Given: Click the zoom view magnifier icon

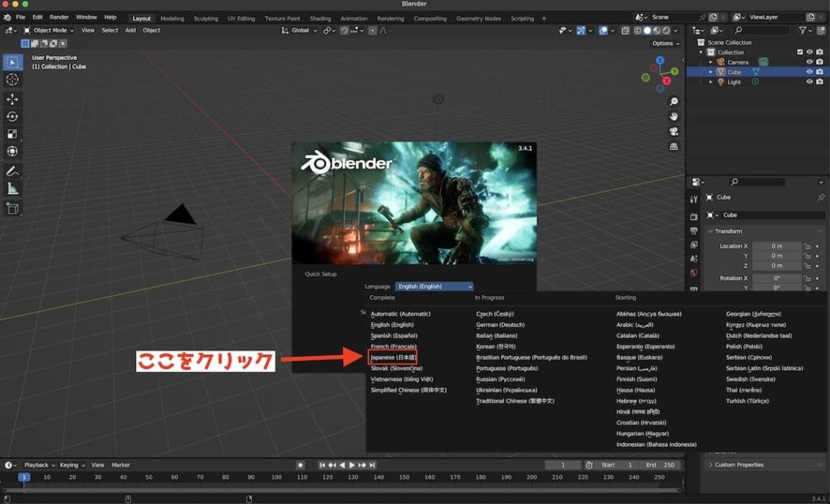Looking at the screenshot, I should tap(674, 101).
